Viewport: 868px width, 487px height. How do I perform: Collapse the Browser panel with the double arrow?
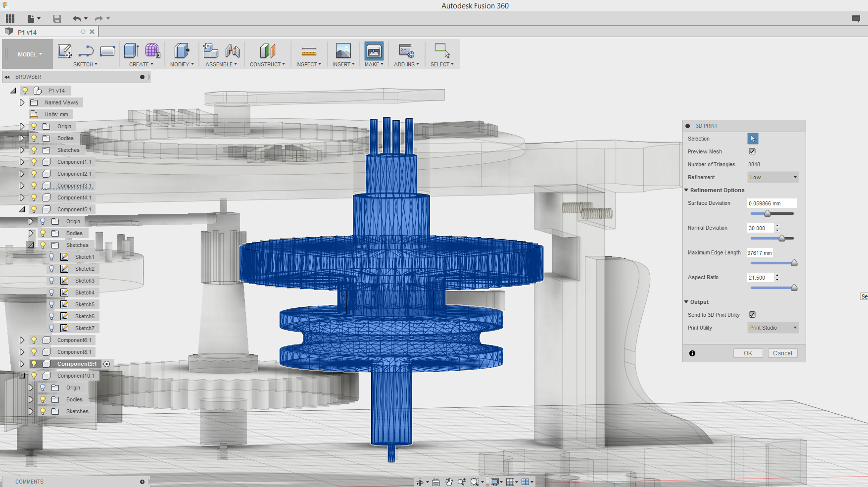click(x=7, y=77)
